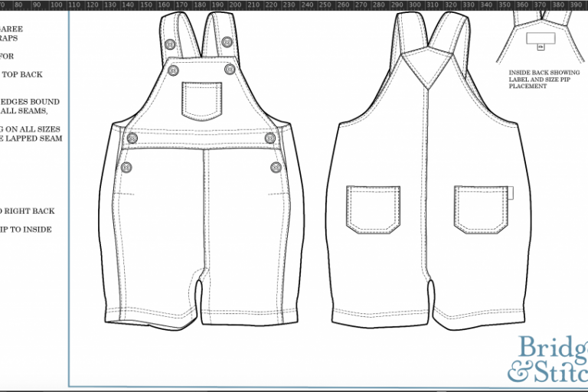This screenshot has width=588, height=392.
Task: Click the text line "LABEL AND SIZE PIP"
Action: pos(540,80)
